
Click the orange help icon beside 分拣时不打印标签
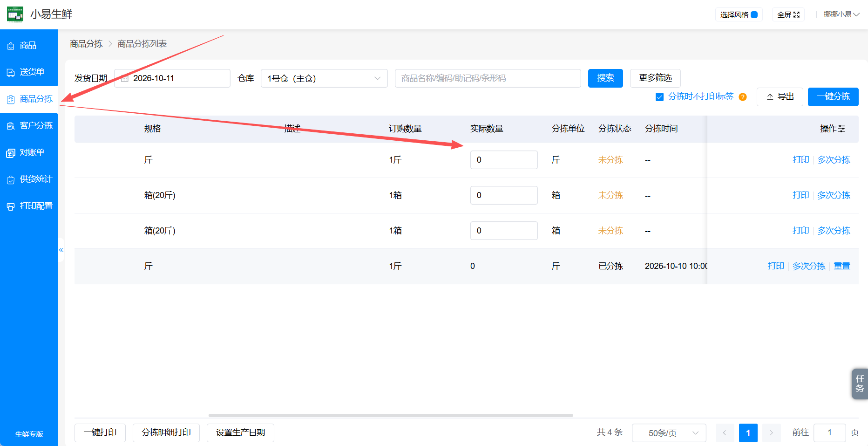pos(743,97)
